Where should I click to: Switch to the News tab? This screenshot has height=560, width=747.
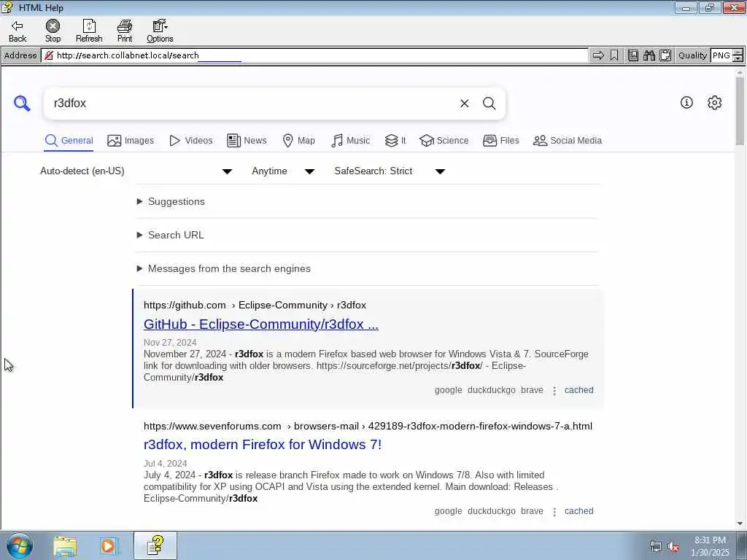click(x=247, y=141)
